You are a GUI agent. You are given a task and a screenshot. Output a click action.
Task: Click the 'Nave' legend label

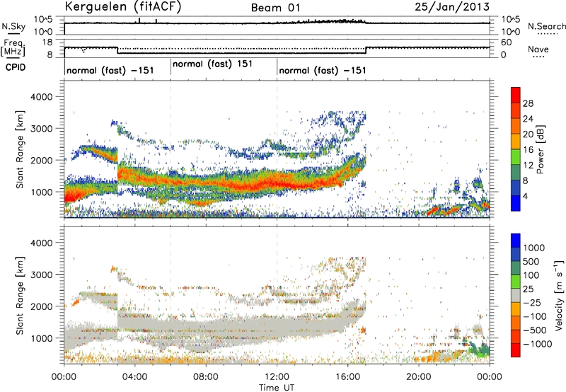point(538,50)
